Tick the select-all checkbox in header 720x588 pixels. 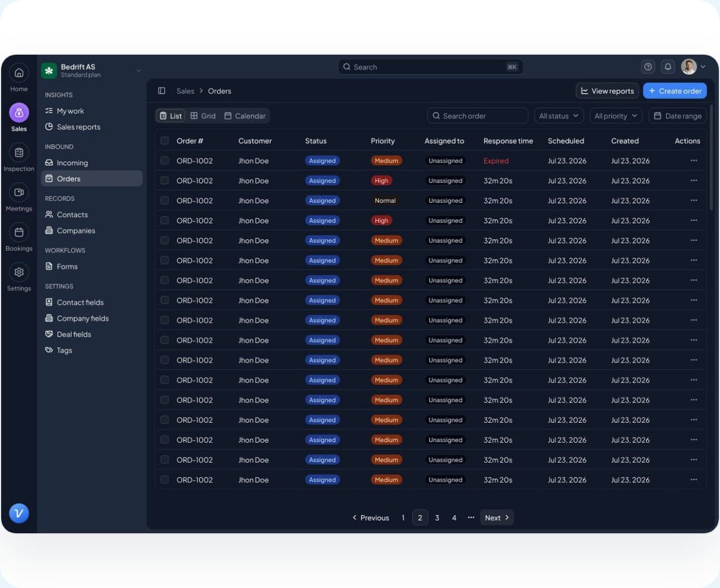pos(165,141)
